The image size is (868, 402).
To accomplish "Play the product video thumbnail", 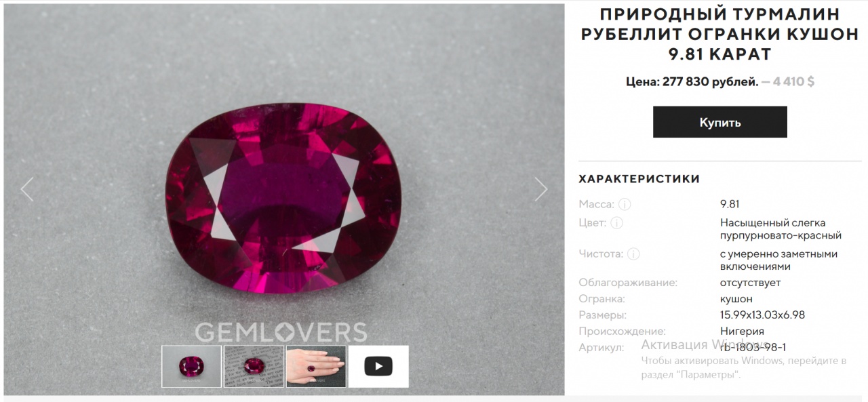I will coord(378,367).
